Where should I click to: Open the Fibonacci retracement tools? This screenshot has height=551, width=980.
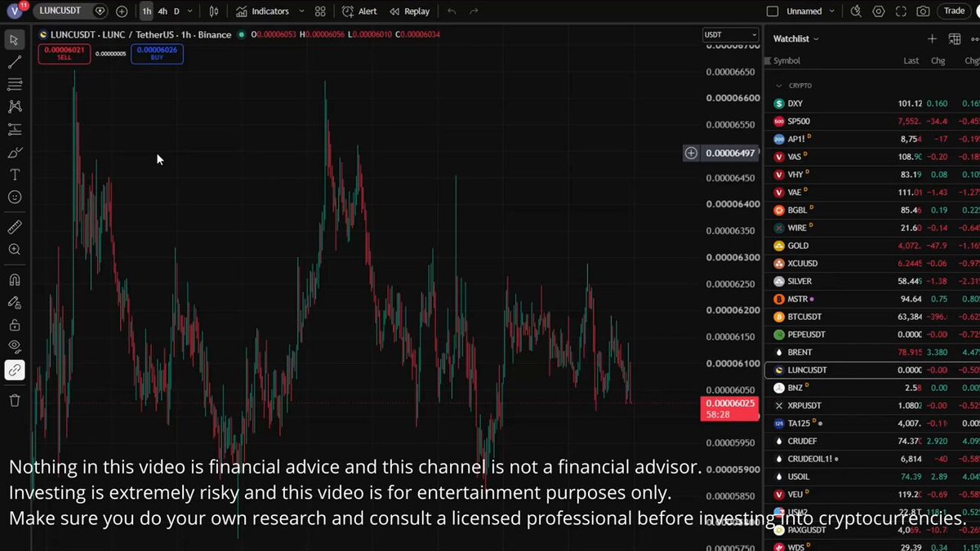(15, 84)
